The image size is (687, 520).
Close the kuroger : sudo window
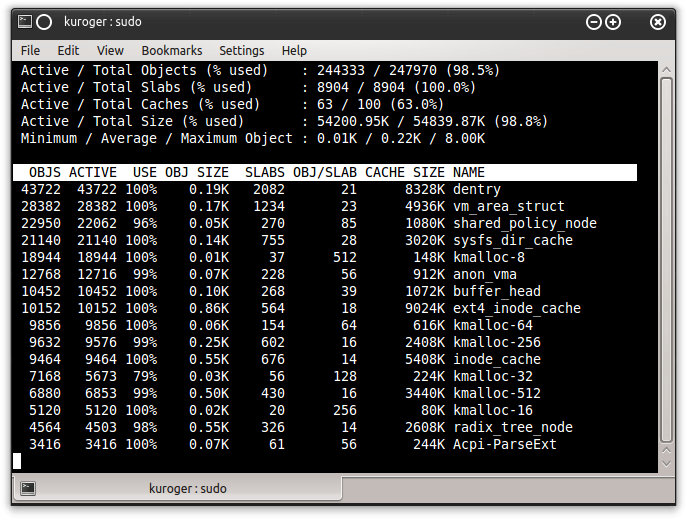tap(657, 22)
